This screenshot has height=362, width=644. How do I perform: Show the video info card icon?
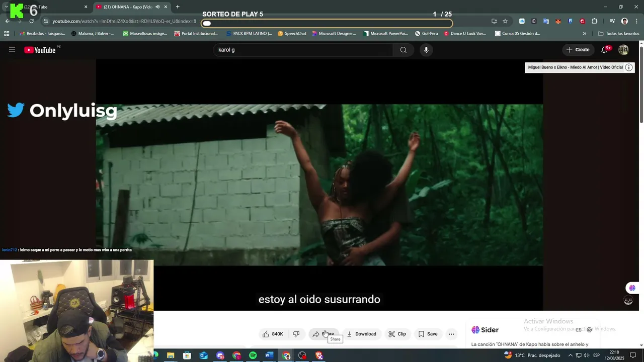[x=629, y=67]
